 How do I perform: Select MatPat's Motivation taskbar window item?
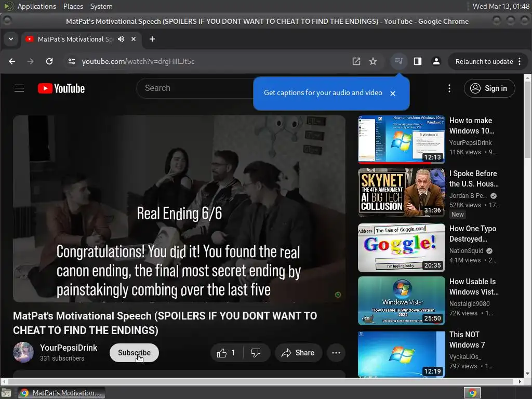click(61, 393)
